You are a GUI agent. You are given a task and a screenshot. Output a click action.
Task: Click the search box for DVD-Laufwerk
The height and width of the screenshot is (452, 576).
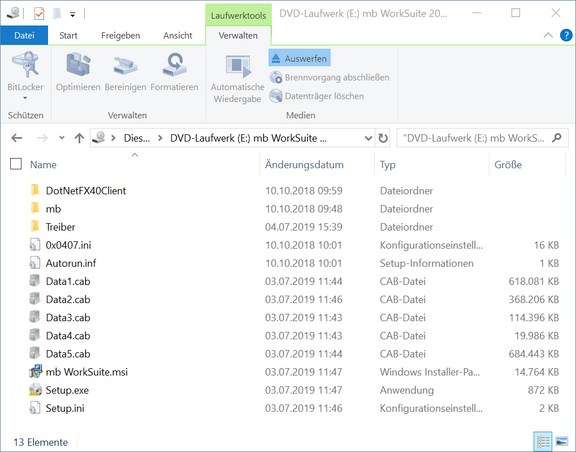(483, 138)
